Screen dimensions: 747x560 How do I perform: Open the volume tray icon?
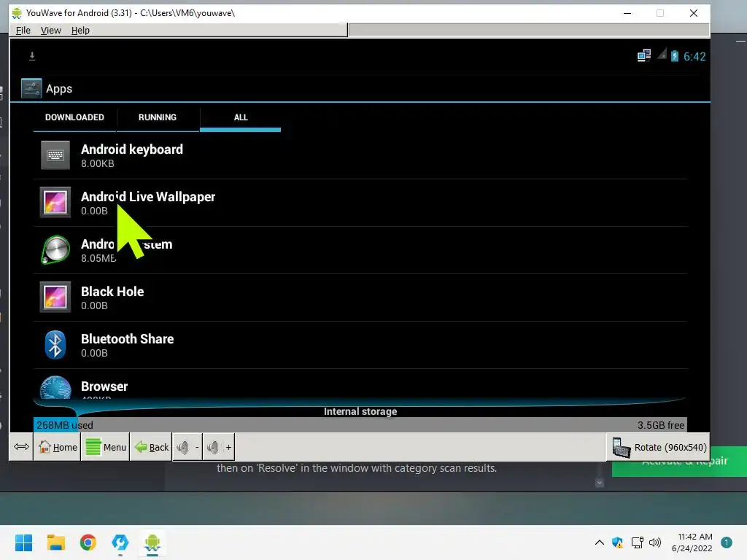tap(655, 542)
